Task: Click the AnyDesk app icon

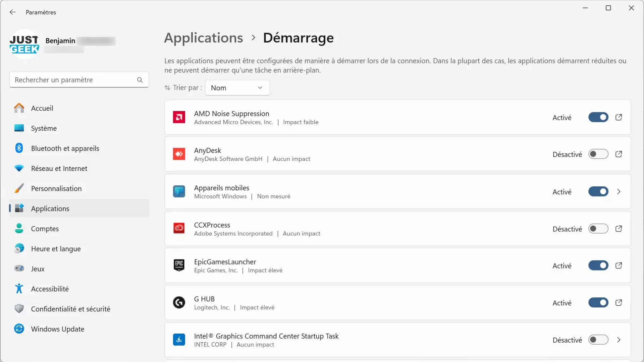Action: point(179,154)
